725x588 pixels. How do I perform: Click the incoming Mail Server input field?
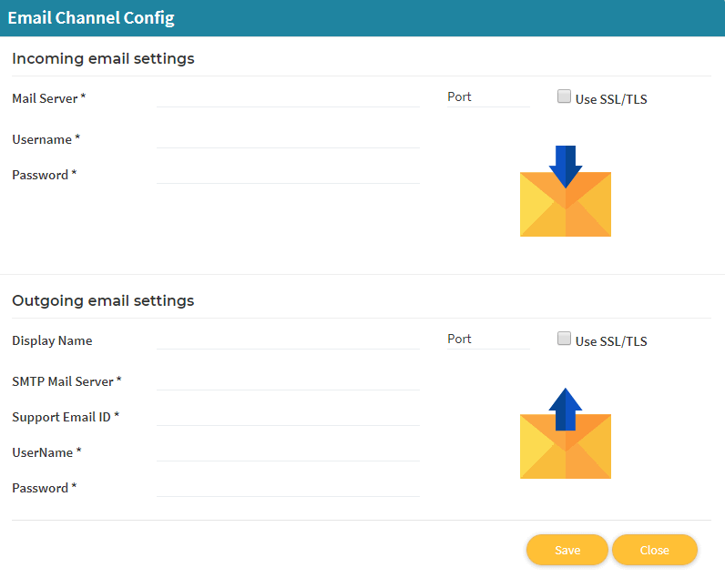click(x=288, y=98)
